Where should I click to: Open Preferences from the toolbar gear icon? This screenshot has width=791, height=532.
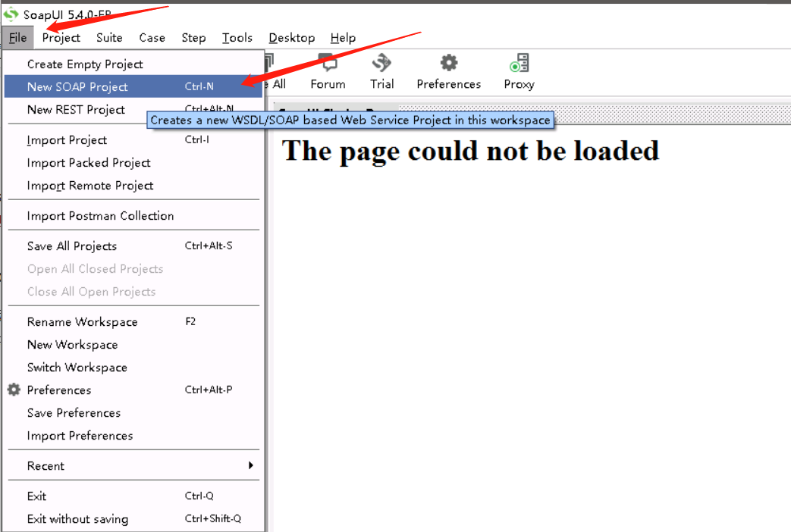pyautogui.click(x=448, y=72)
